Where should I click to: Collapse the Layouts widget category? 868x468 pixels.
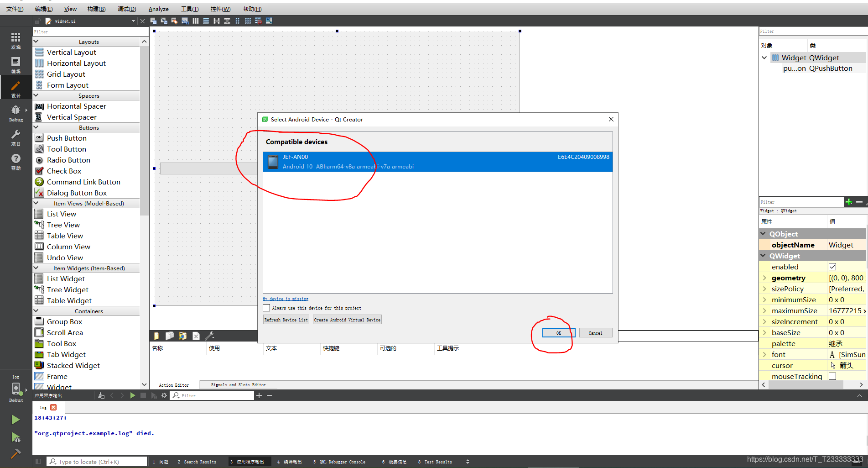36,42
